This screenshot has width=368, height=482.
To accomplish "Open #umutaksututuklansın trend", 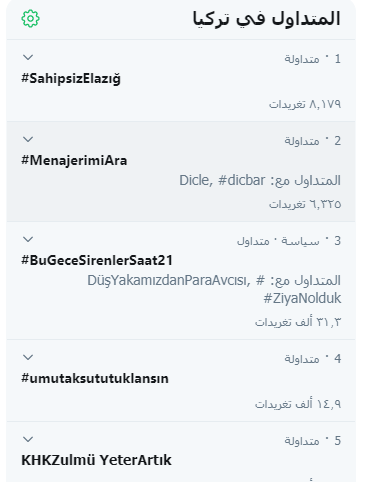I will pyautogui.click(x=95, y=379).
